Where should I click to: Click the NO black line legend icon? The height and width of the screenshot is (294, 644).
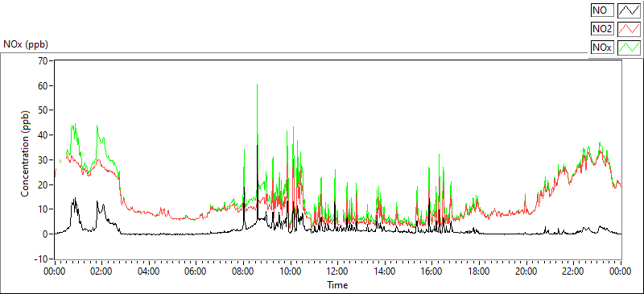tap(629, 10)
